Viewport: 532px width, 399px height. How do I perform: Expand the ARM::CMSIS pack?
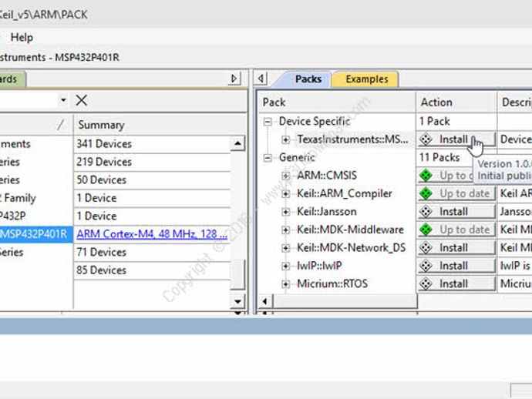tap(286, 176)
